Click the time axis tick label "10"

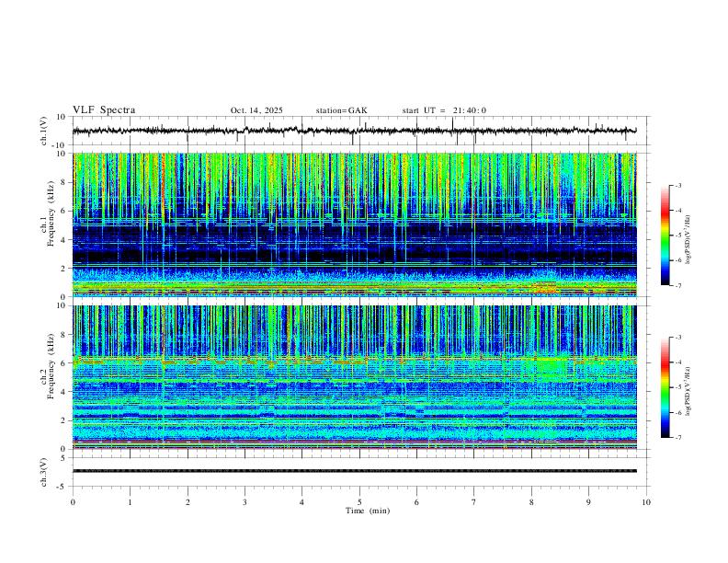coord(646,502)
